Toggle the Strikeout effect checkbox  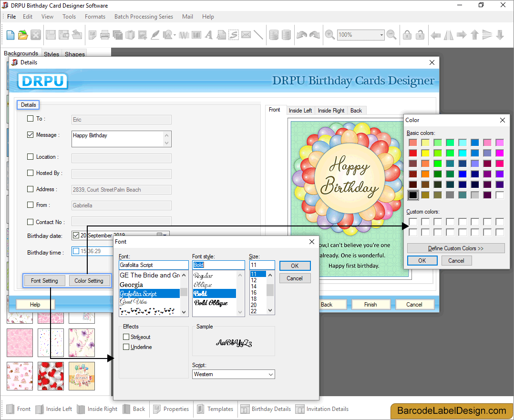(x=126, y=337)
